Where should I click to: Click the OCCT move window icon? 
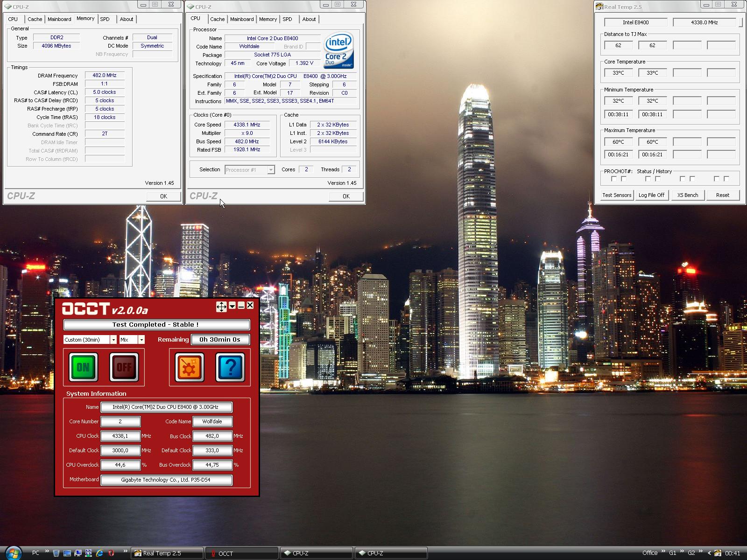(x=221, y=306)
